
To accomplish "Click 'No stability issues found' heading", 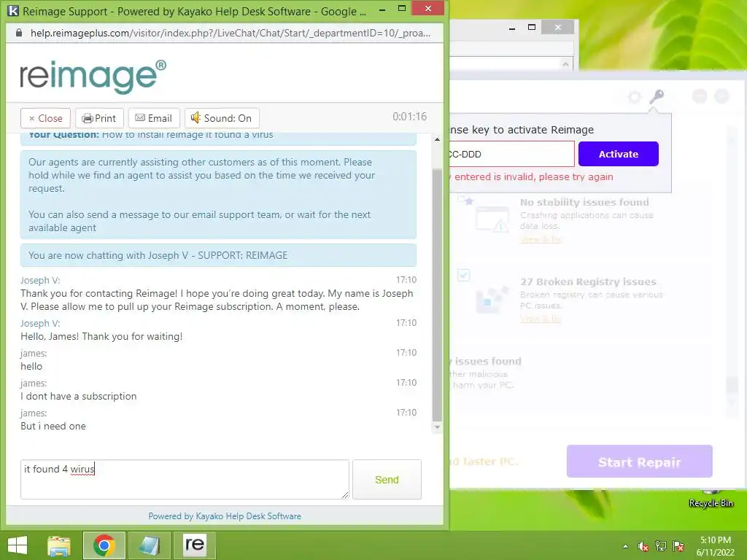I will point(584,202).
